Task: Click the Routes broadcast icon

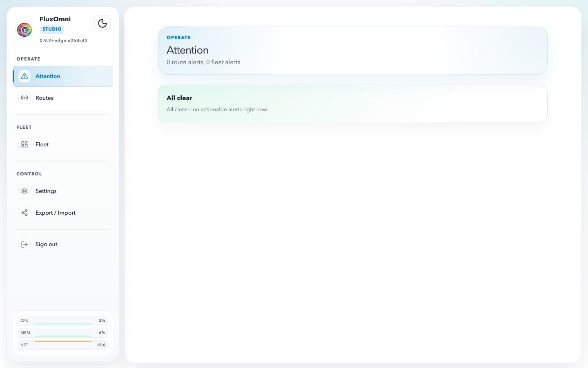Action: click(24, 98)
